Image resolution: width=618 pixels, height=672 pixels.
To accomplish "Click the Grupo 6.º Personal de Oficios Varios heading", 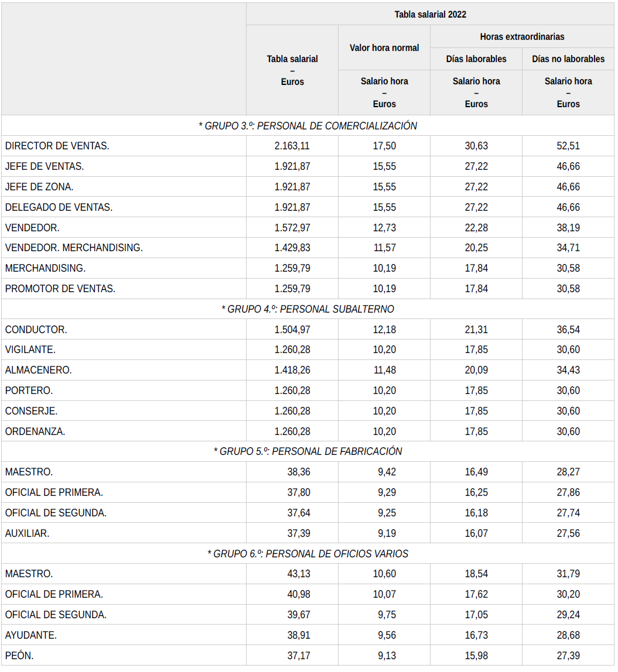I will 308,554.
